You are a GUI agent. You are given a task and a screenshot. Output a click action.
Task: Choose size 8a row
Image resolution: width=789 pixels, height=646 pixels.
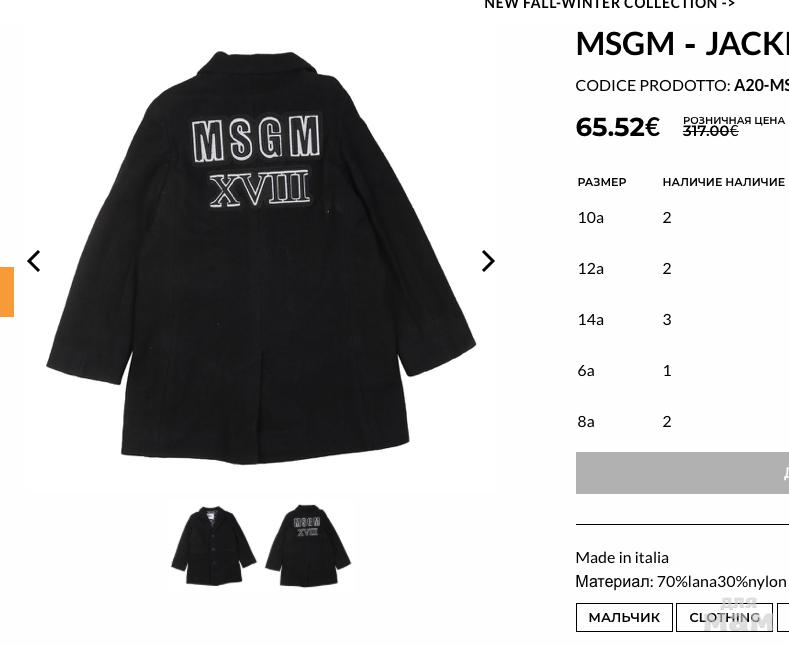(682, 422)
